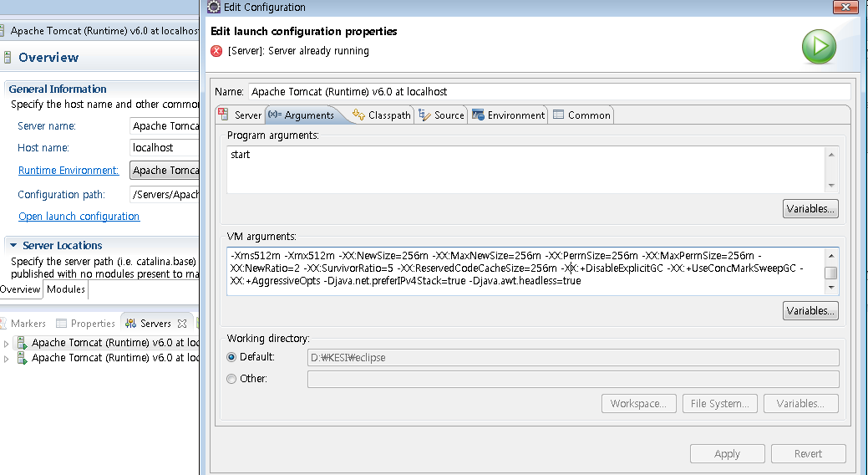The width and height of the screenshot is (868, 475).
Task: Open the Properties view tab
Action: coord(86,323)
